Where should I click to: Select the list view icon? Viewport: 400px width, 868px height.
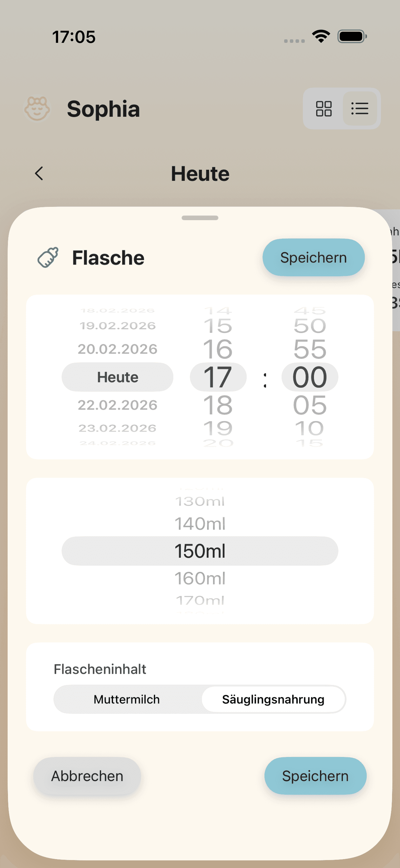pyautogui.click(x=360, y=109)
